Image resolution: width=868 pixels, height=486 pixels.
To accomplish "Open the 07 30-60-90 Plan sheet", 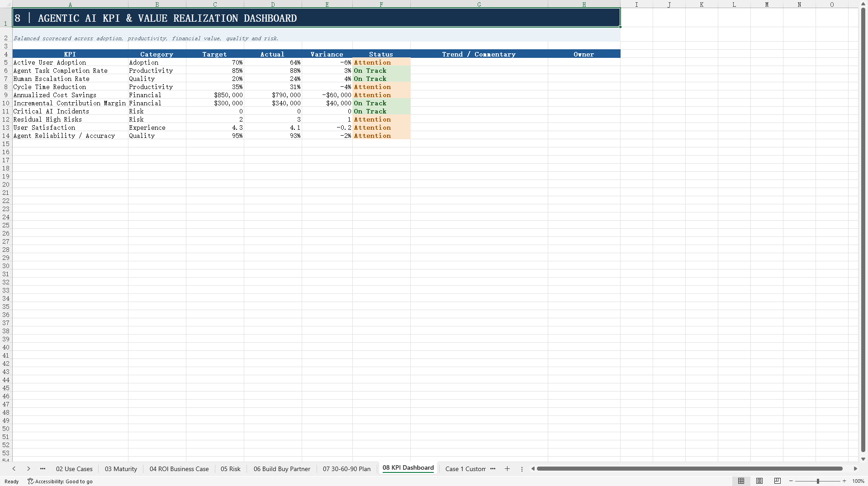I will 346,469.
